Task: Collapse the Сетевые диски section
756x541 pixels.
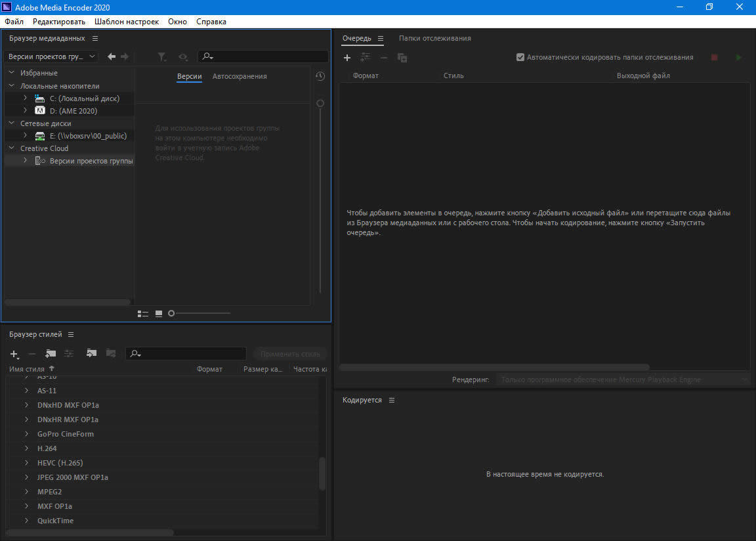Action: click(12, 123)
